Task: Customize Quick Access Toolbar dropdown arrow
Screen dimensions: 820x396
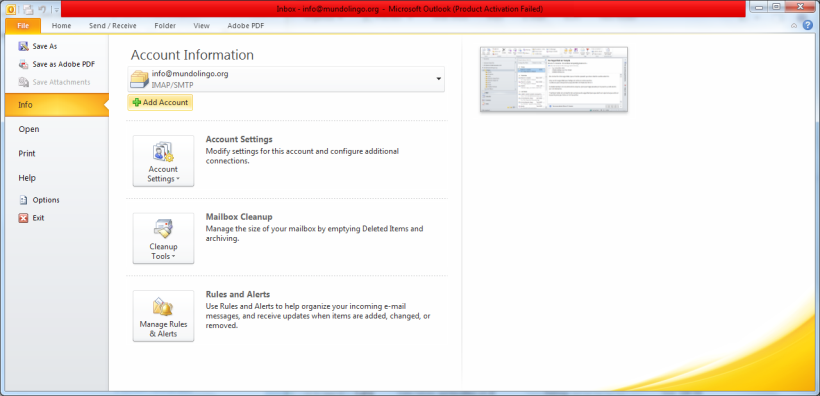Action: (56, 9)
